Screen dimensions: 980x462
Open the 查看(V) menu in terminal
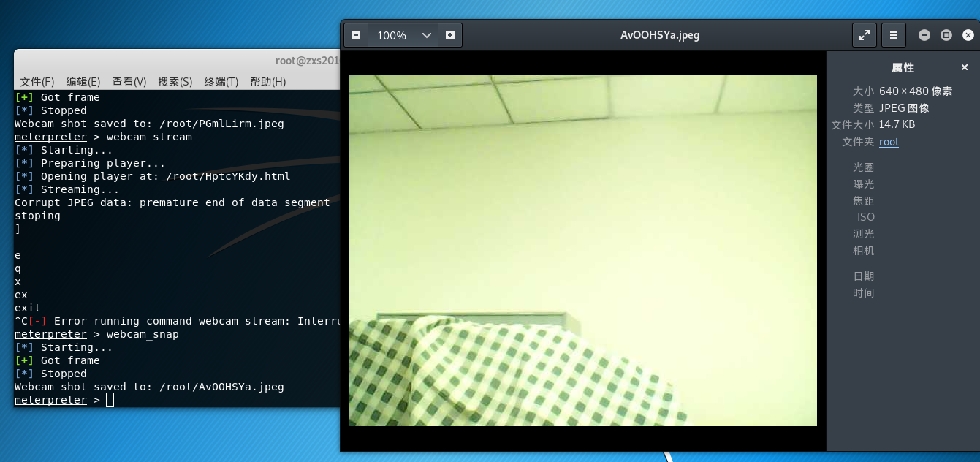129,81
